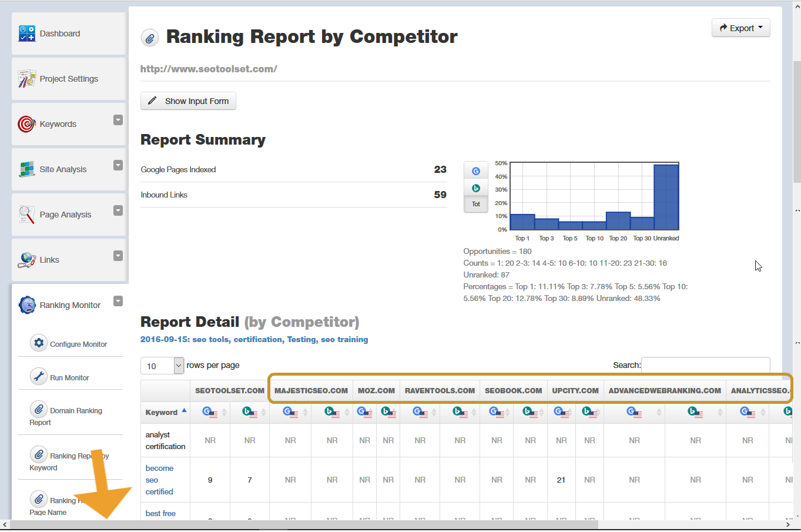Screen dimensions: 801x532
Task: Sort by MOZ.COM Google ranking icon
Action: coord(364,412)
